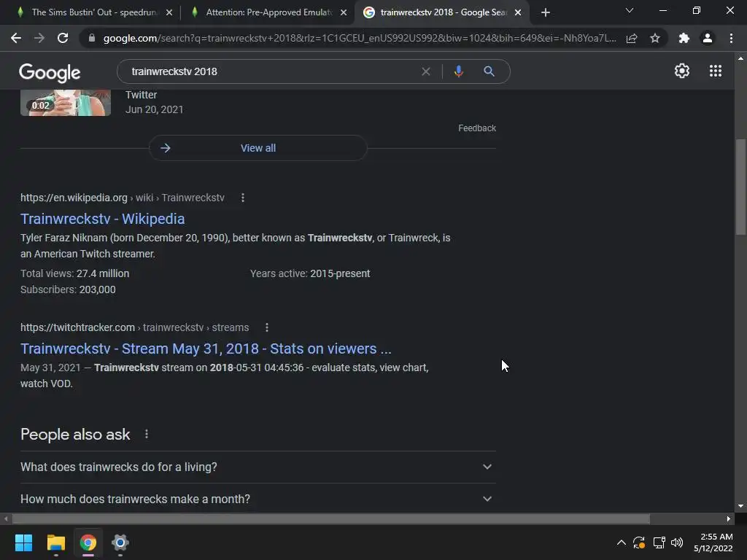747x560 pixels.
Task: Open Google quick settings gear
Action: pyautogui.click(x=682, y=71)
